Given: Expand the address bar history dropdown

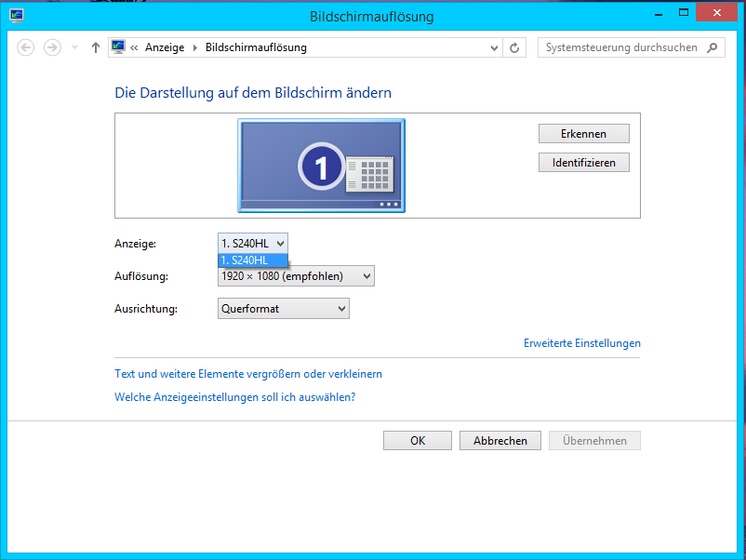Looking at the screenshot, I should coord(494,47).
